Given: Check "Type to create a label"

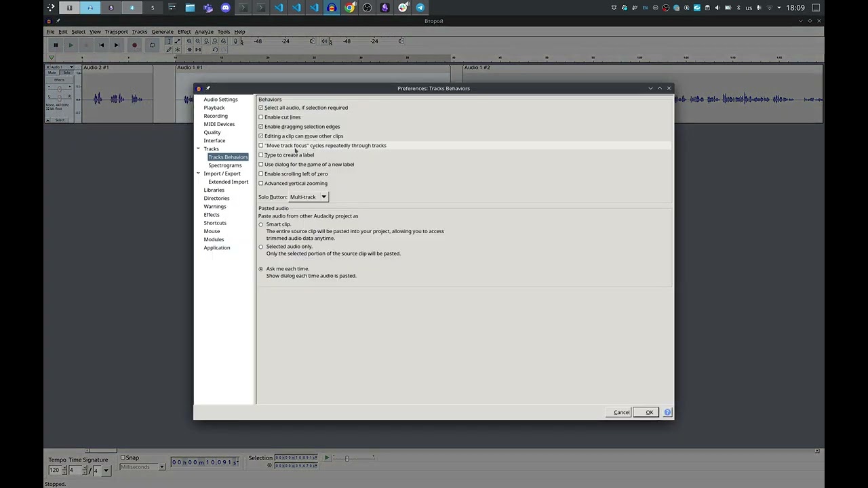Looking at the screenshot, I should point(261,155).
